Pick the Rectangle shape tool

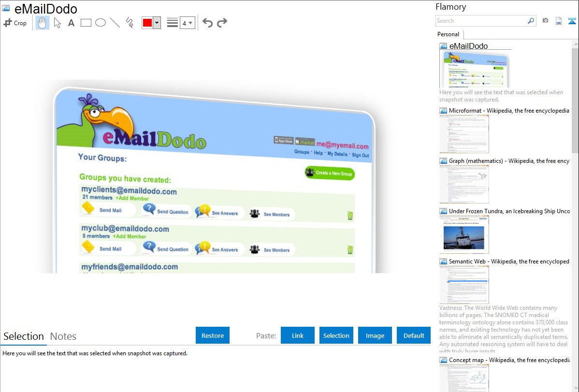[x=86, y=23]
